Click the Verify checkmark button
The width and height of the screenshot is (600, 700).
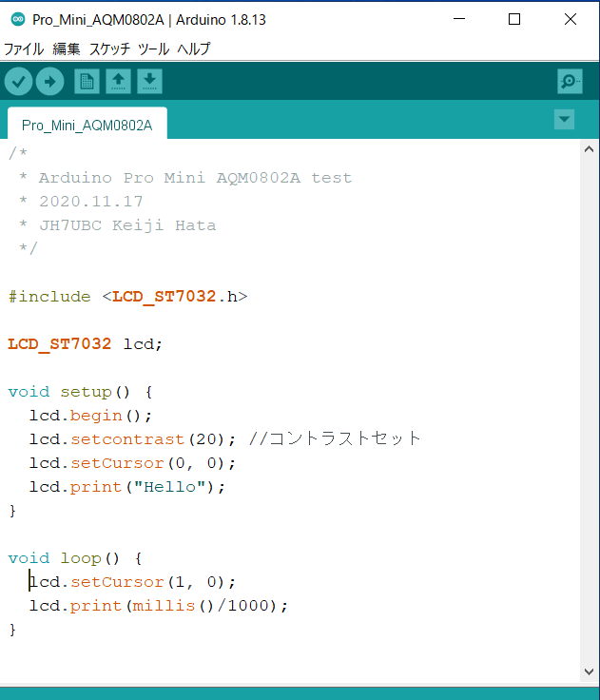(18, 82)
